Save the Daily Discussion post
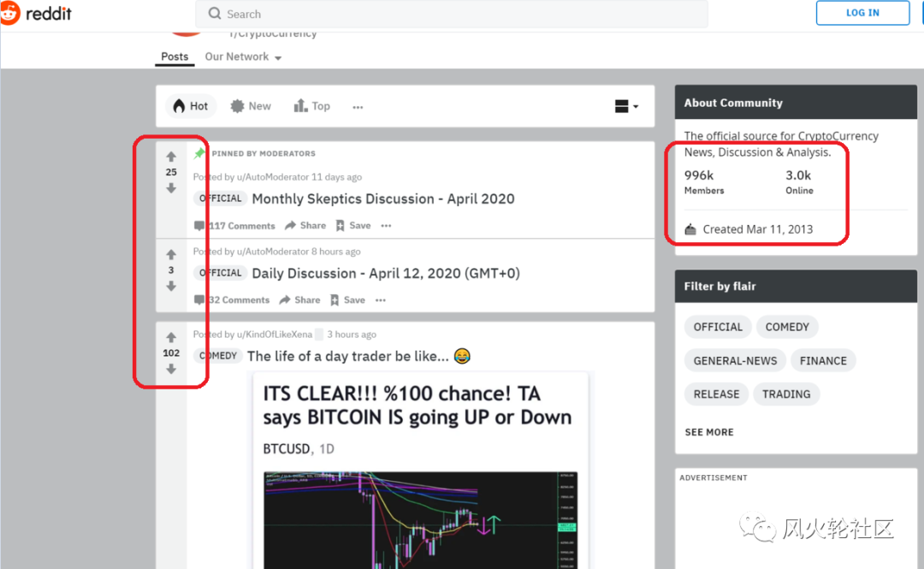Image resolution: width=924 pixels, height=569 pixels. click(347, 300)
